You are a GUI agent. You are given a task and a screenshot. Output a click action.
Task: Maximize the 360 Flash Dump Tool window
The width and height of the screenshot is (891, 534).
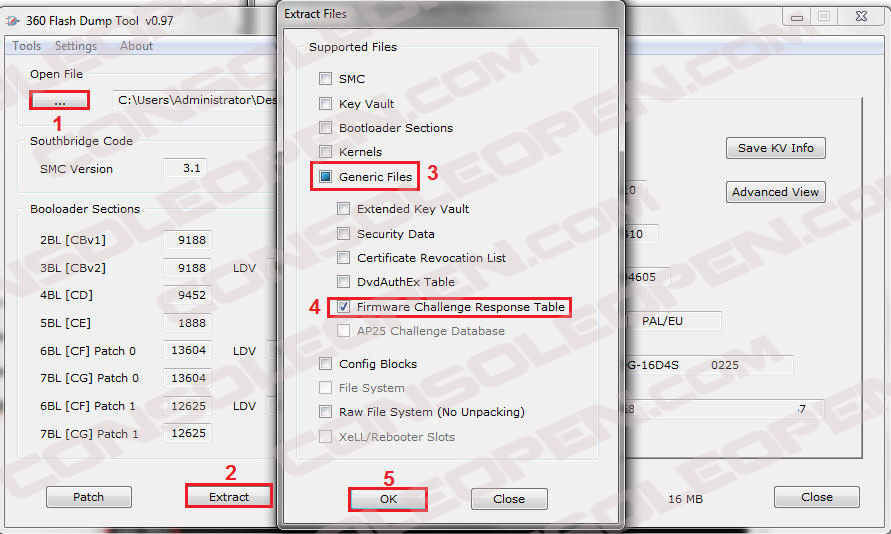[x=823, y=16]
